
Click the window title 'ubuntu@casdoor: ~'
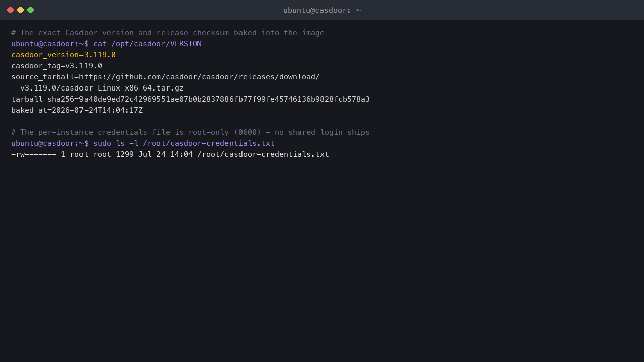(x=322, y=10)
